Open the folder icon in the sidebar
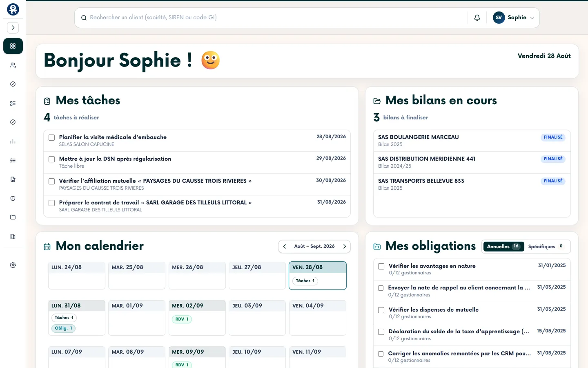Image resolution: width=588 pixels, height=368 pixels. (x=13, y=217)
